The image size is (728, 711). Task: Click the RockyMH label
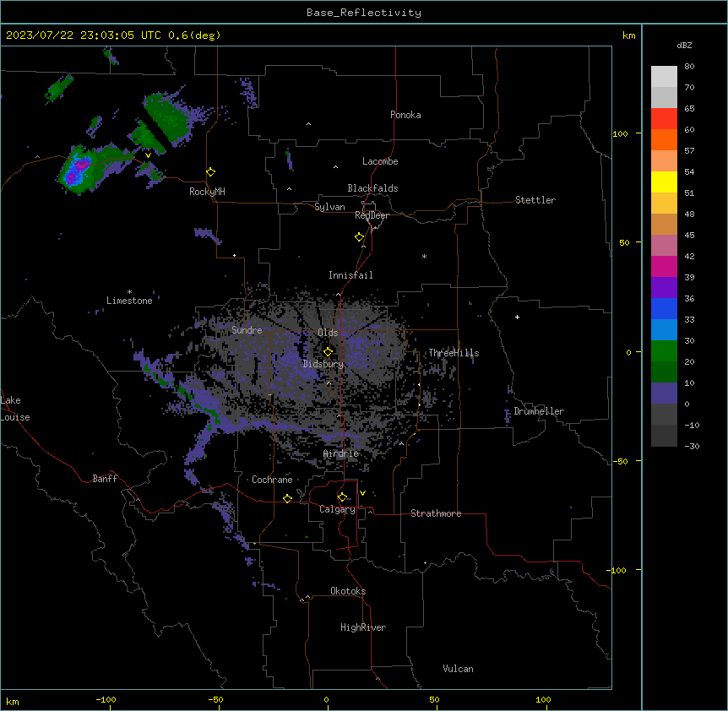[x=207, y=192]
